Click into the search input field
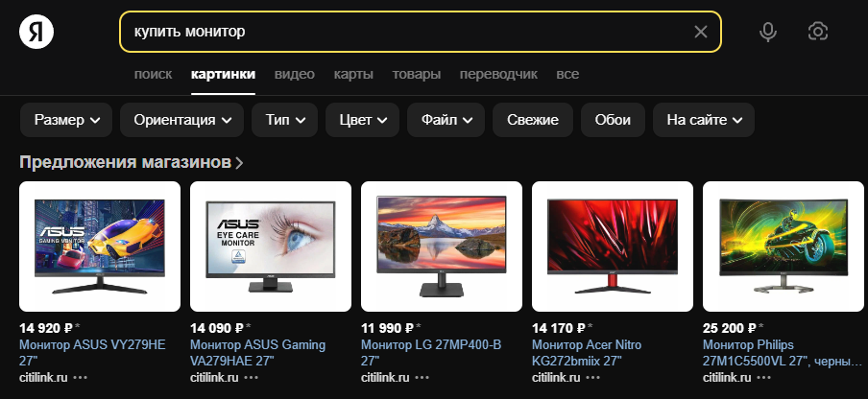The height and width of the screenshot is (399, 868). tap(410, 32)
